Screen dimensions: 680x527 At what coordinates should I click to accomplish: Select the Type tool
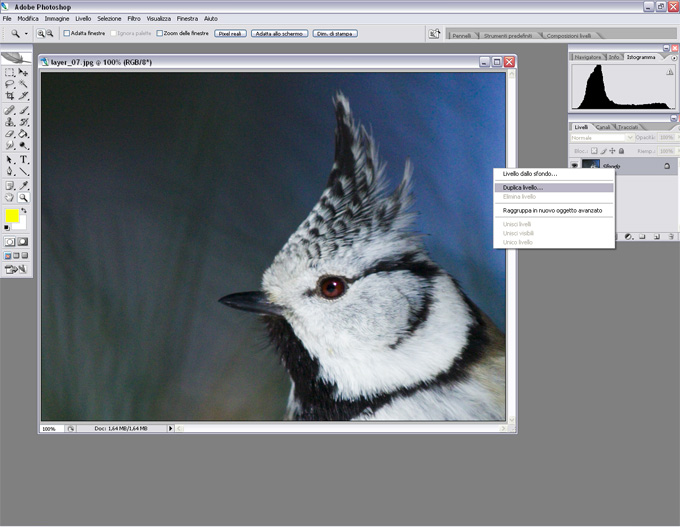tap(23, 160)
